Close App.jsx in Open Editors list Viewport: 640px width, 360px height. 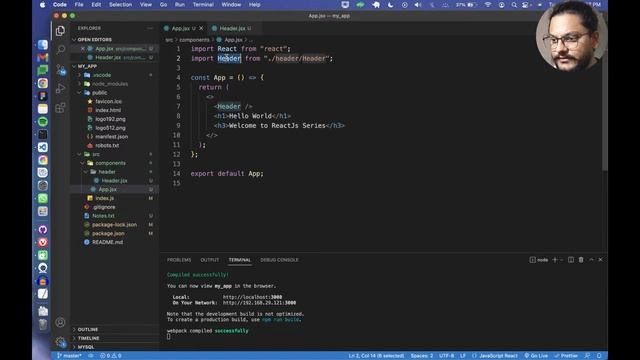tap(82, 49)
